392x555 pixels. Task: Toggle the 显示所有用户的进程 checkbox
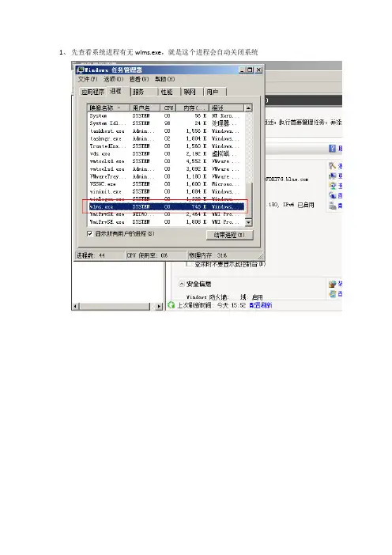click(90, 233)
